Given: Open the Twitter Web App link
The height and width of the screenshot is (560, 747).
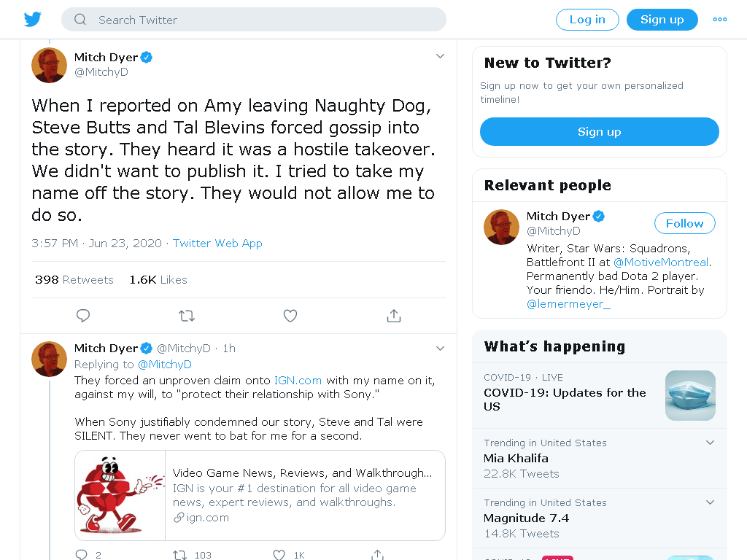Looking at the screenshot, I should click(217, 244).
